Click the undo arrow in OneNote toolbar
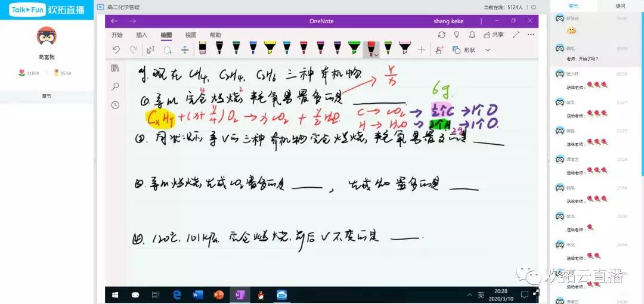Screen dimensions: 644x304 (x=116, y=50)
